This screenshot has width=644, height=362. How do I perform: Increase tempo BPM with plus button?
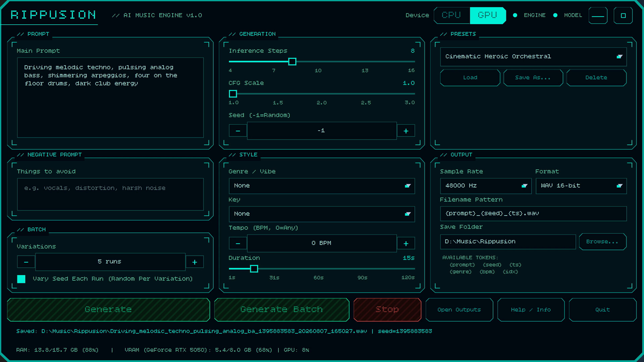coord(406,243)
